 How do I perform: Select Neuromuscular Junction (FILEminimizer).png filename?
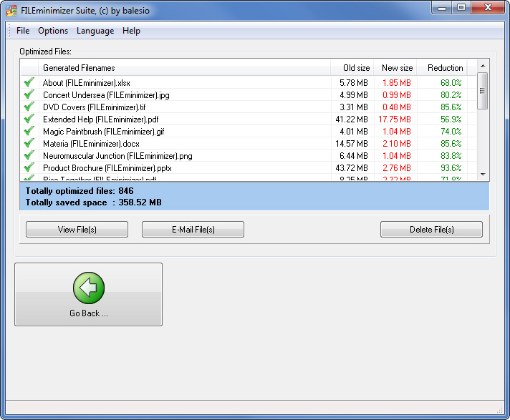point(117,156)
